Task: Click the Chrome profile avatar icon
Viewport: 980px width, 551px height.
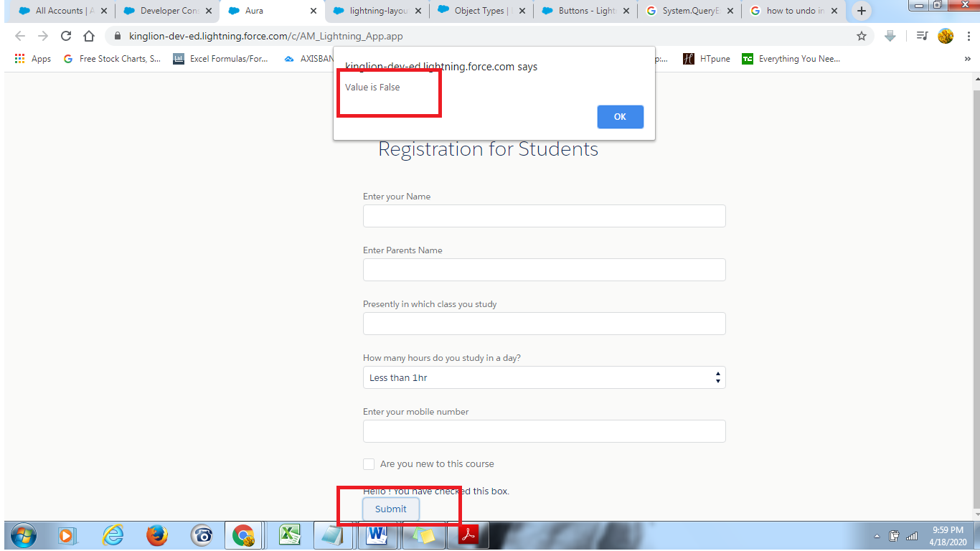Action: (946, 35)
